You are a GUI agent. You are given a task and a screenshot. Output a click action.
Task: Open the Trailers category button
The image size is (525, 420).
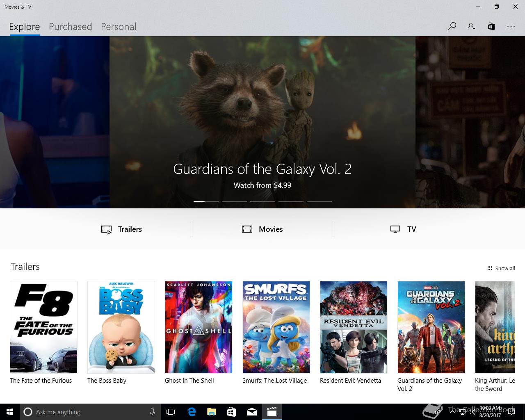121,229
